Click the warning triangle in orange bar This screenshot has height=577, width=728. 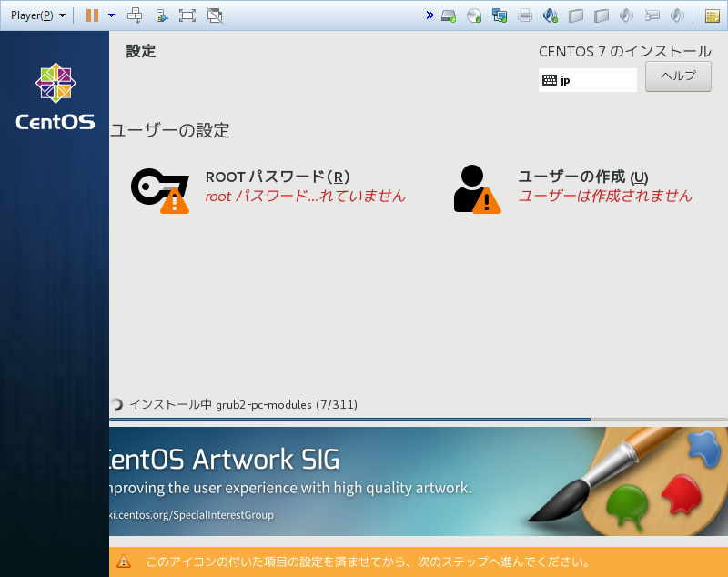tap(124, 562)
